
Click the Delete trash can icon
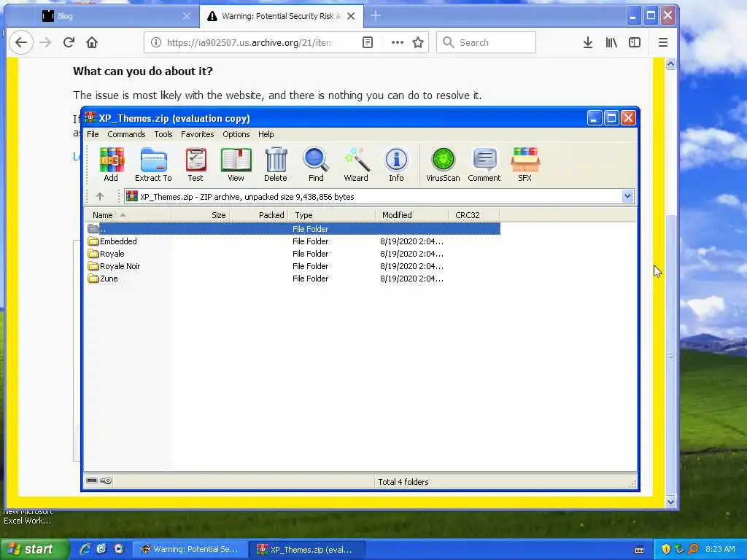[x=276, y=164]
